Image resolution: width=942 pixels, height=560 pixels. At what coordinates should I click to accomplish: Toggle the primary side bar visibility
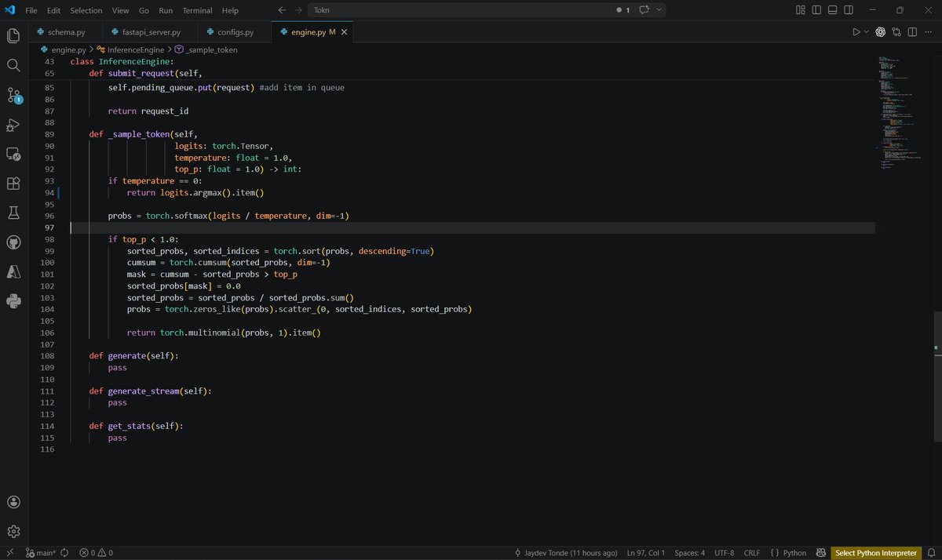click(x=817, y=10)
